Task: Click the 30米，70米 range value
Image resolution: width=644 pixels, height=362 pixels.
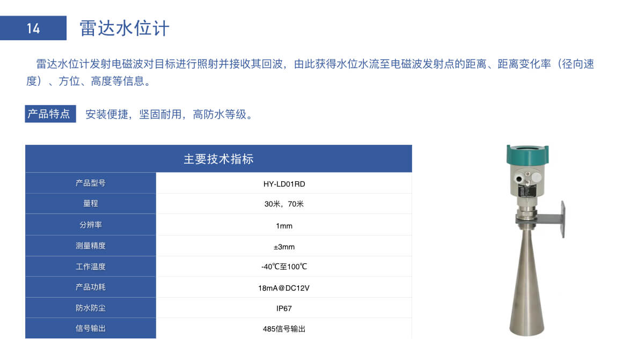Action: (x=284, y=205)
